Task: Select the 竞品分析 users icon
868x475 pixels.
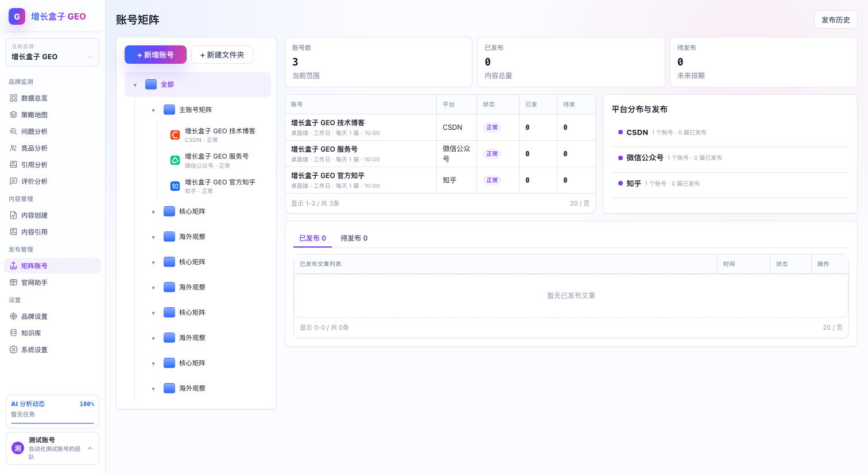Action: coord(13,148)
